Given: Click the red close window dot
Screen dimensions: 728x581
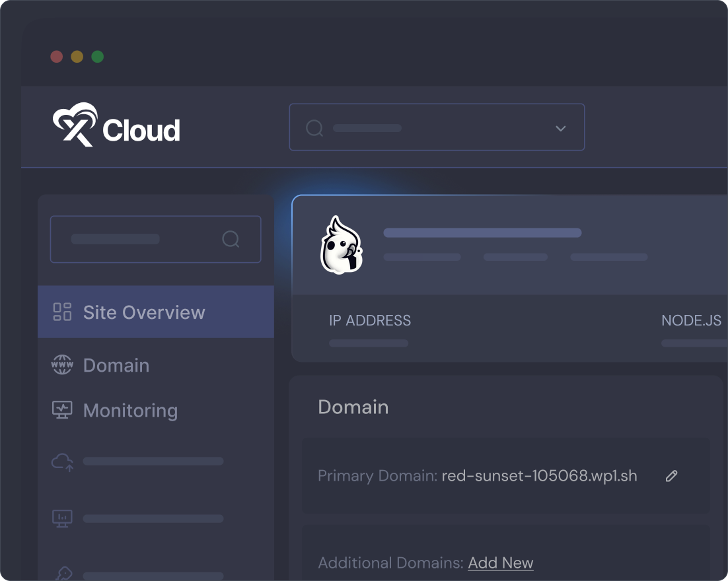Looking at the screenshot, I should pos(57,57).
